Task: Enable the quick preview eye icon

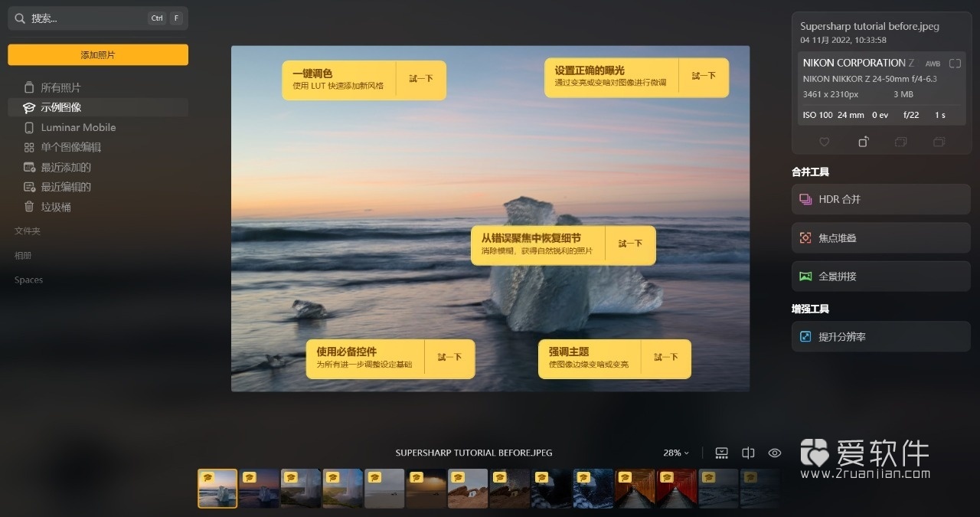Action: (775, 453)
